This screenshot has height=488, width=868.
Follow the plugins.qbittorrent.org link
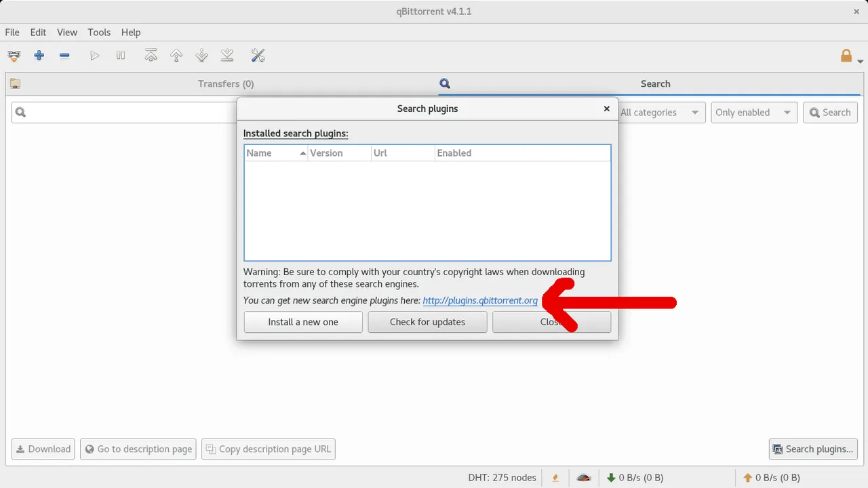pos(480,300)
